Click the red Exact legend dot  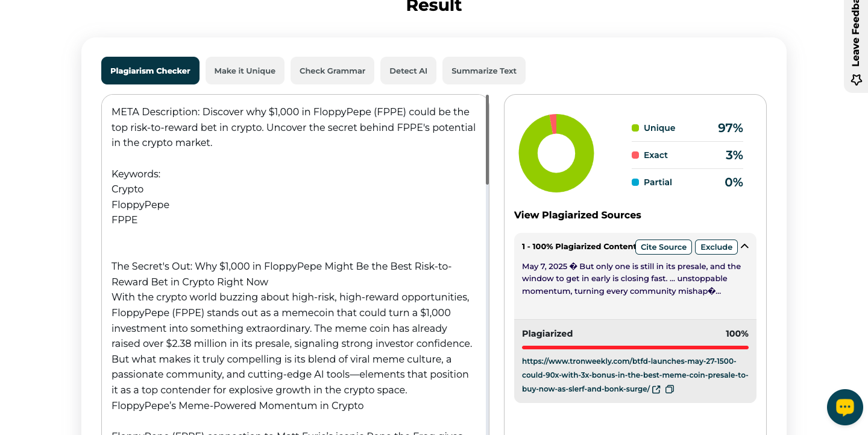pyautogui.click(x=635, y=155)
